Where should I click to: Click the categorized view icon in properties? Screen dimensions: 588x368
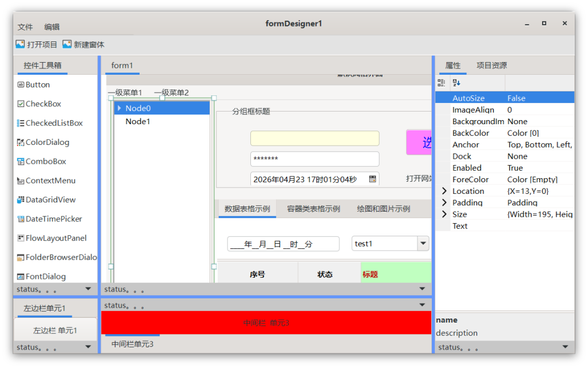coord(442,83)
